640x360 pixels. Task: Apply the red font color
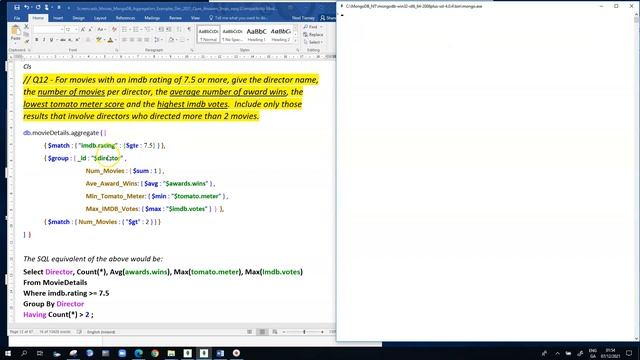pos(110,40)
